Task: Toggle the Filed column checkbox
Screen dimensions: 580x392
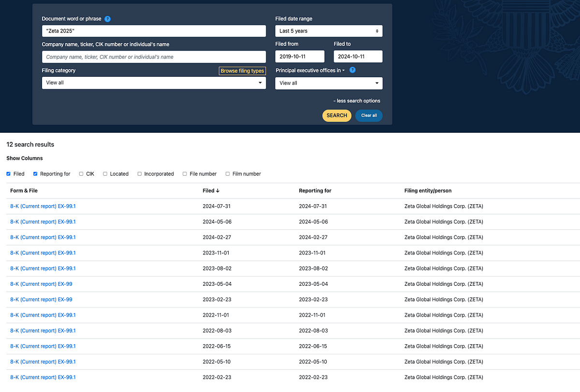Action: (x=8, y=174)
